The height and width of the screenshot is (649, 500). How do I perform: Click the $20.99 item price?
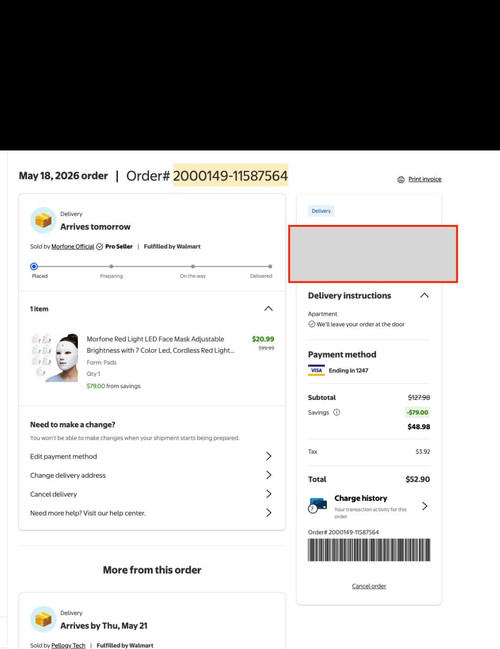[x=263, y=339]
